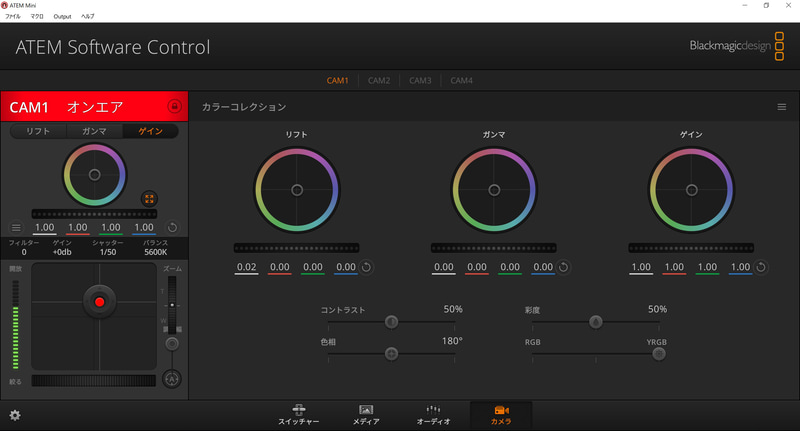Click Lift red value field

pos(280,267)
